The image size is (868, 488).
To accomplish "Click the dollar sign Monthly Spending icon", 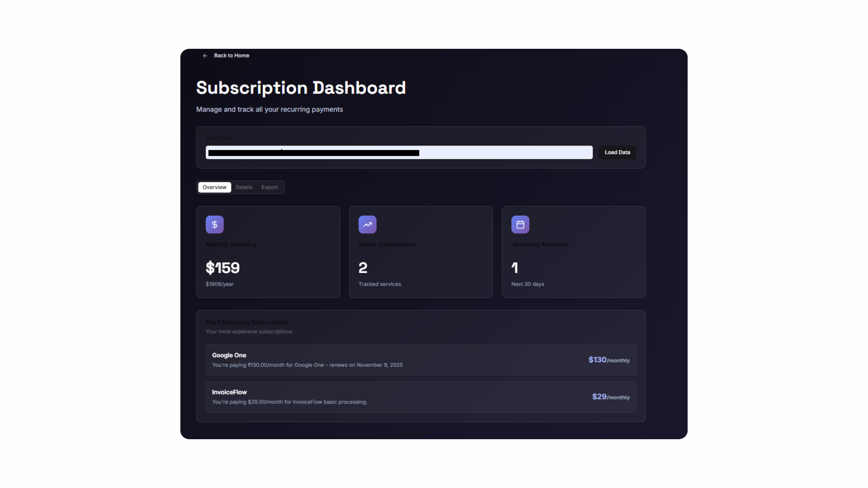I will tap(215, 225).
